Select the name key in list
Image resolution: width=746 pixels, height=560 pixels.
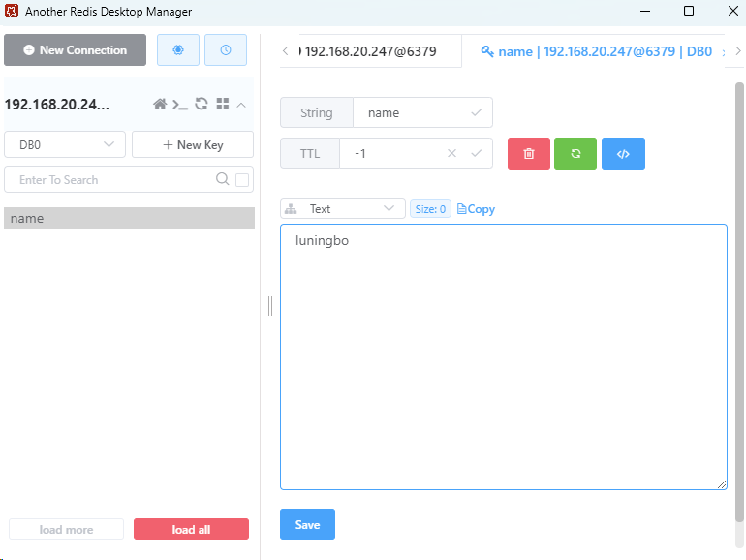[130, 218]
